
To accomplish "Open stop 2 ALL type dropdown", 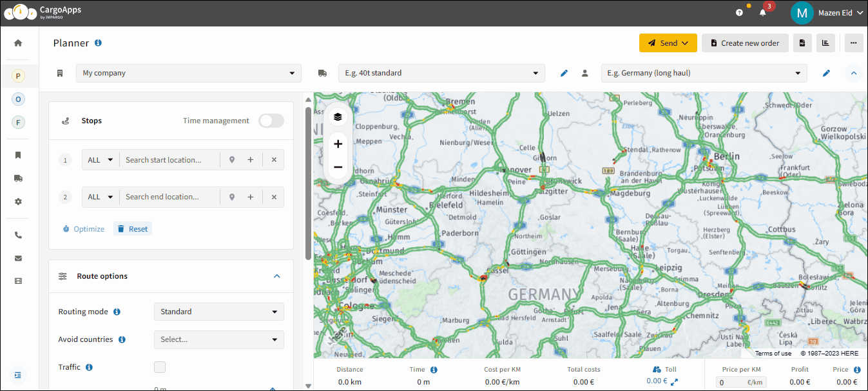I will [x=101, y=197].
